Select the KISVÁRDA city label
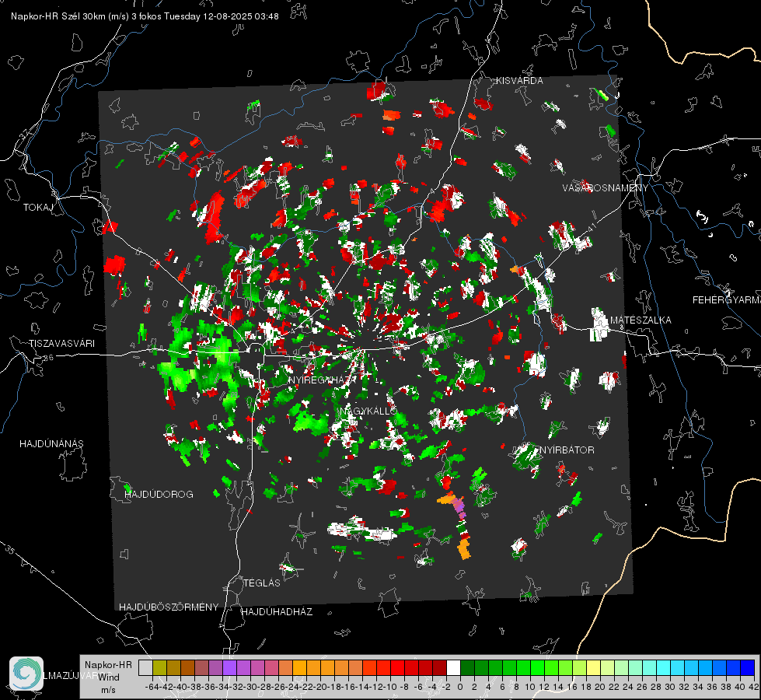This screenshot has width=761, height=700. 519,81
